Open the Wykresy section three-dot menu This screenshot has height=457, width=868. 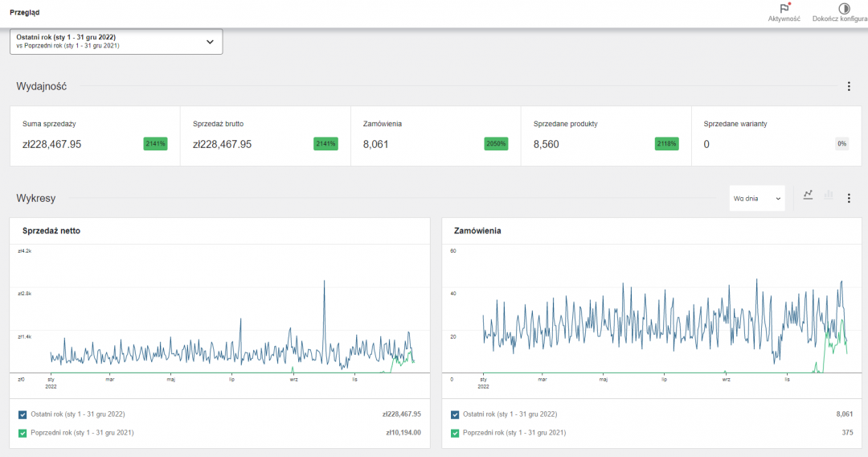click(x=848, y=198)
